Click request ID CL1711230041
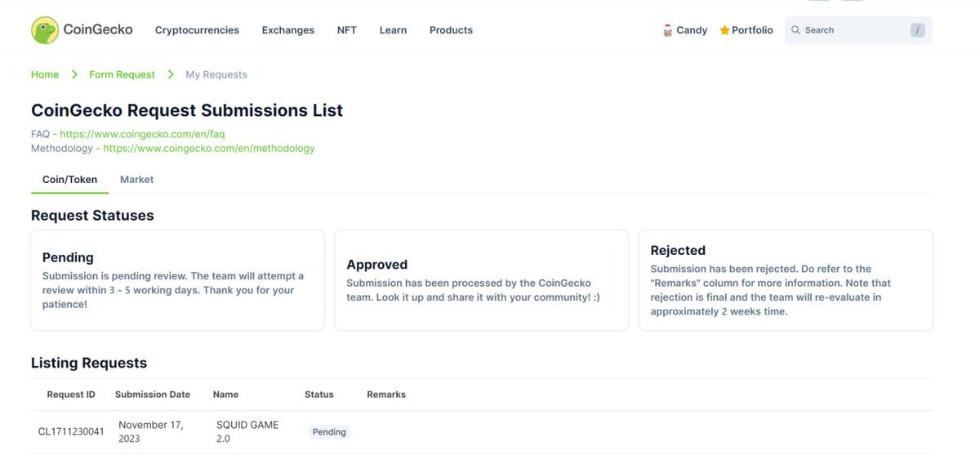The image size is (980, 460). coord(71,432)
